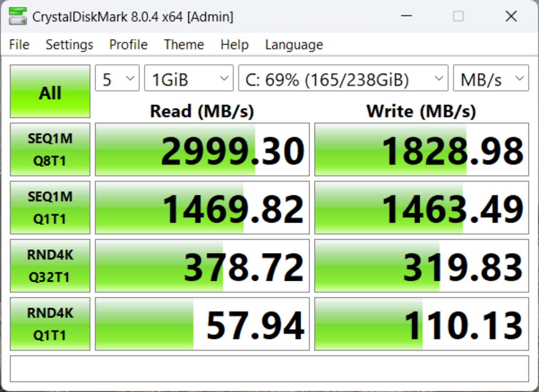Click the SEQ1M Q1T1 read result 1469.82
Screen dimensions: 539x392
[x=203, y=208]
